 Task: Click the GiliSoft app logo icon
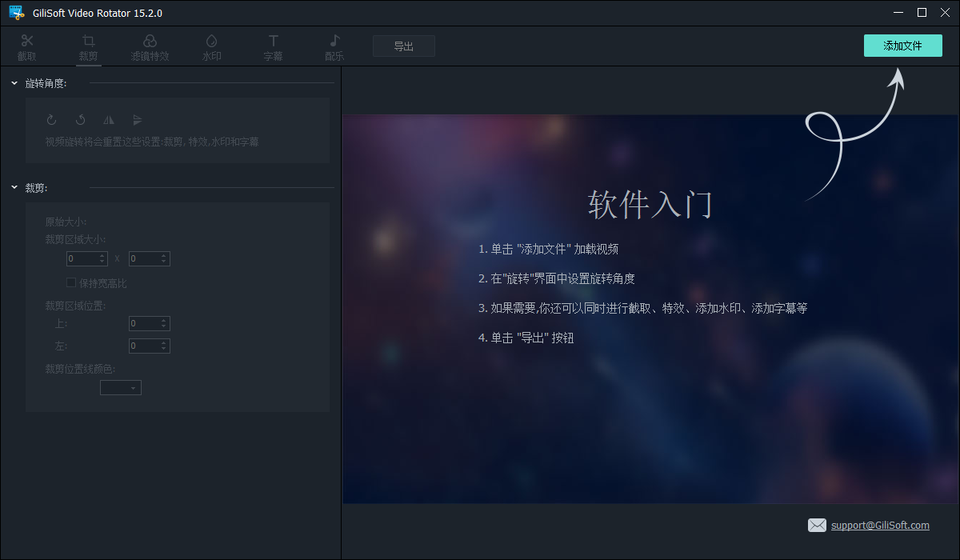tap(15, 13)
